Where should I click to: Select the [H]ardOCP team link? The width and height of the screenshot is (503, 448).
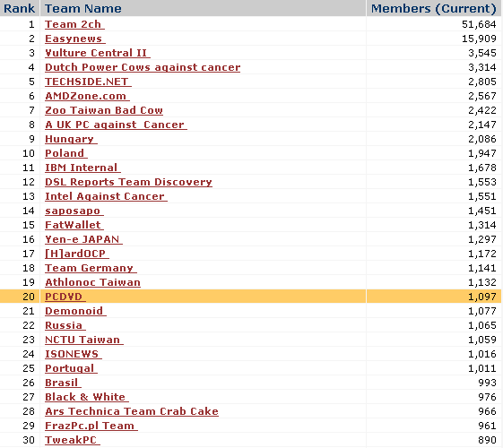pos(77,254)
